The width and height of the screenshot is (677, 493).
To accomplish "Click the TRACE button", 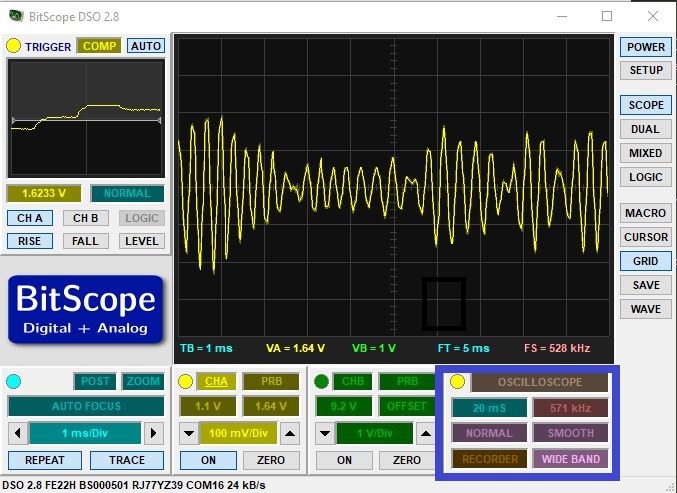I will click(x=127, y=460).
